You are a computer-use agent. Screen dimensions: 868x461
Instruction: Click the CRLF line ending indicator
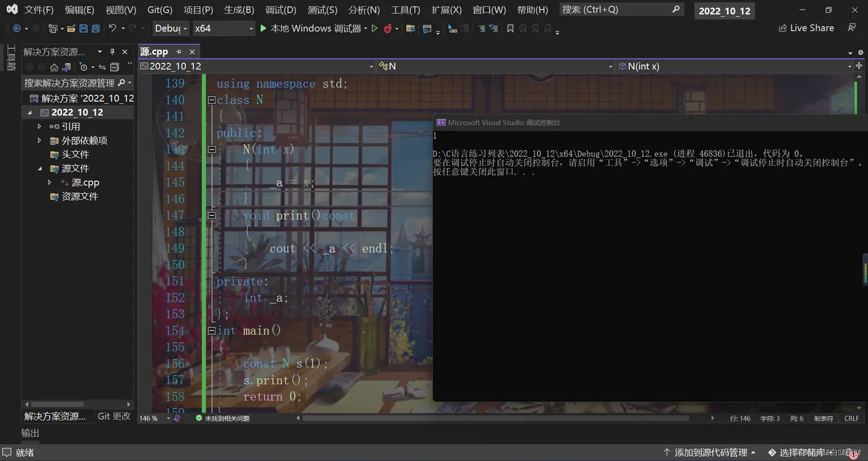coord(852,418)
